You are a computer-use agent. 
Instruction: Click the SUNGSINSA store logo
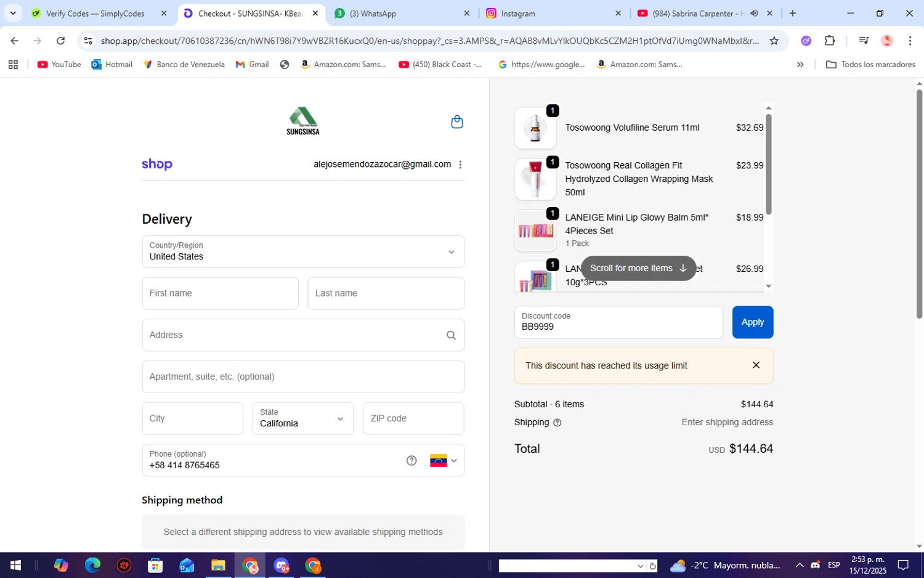(303, 121)
